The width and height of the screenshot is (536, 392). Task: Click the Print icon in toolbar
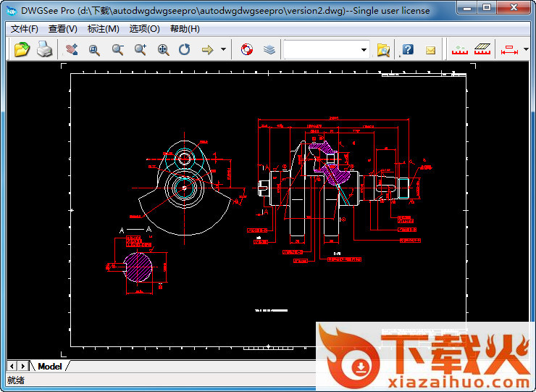(x=44, y=49)
